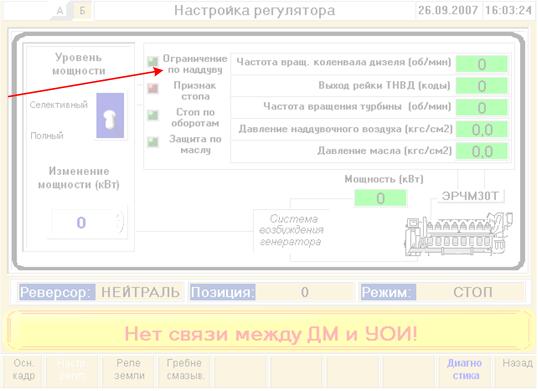The width and height of the screenshot is (538, 391).
Task: Click the Ограничение по наддуву indicator
Action: (x=153, y=61)
